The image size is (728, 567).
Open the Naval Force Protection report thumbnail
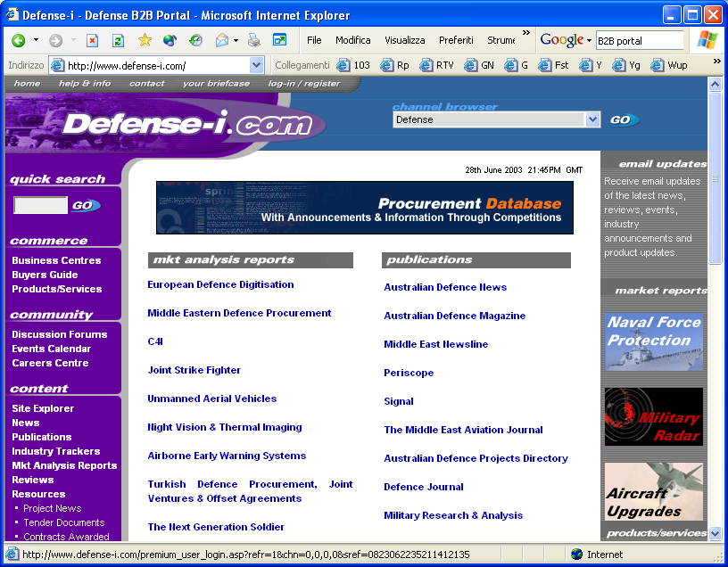pos(654,341)
